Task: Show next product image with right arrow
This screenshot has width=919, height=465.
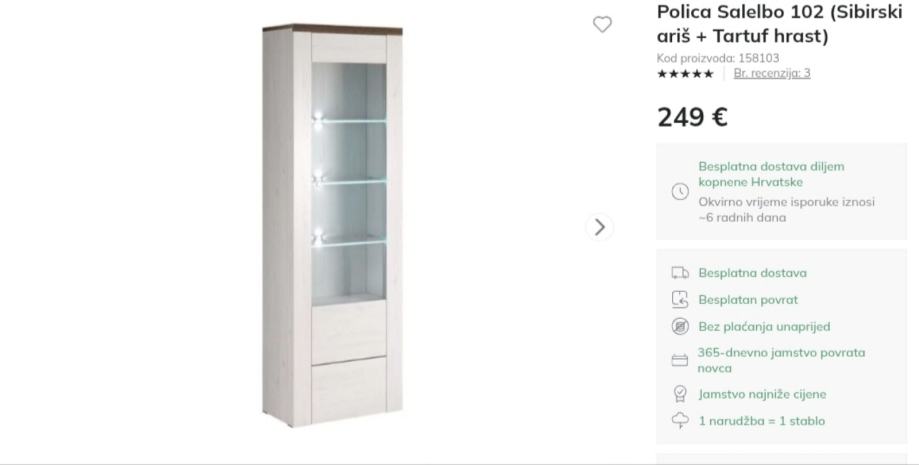Action: 600,227
